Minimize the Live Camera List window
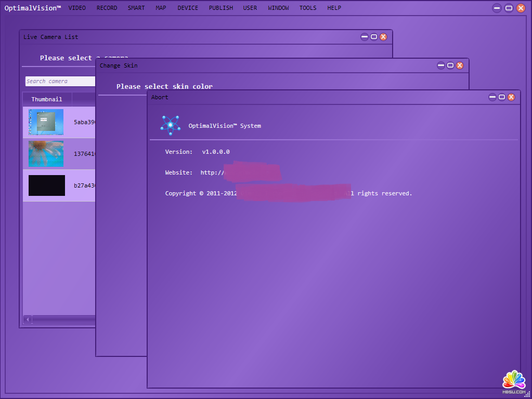The height and width of the screenshot is (399, 532). [365, 37]
